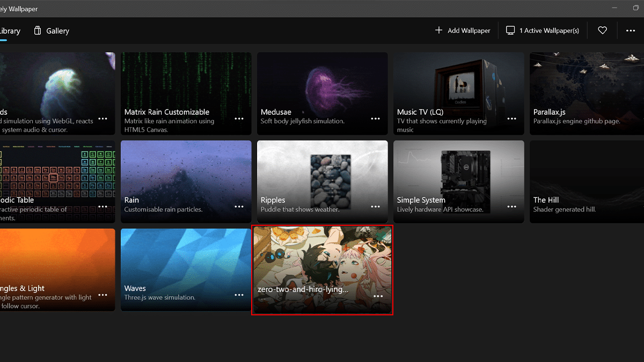Open the top-right three-dots overflow menu

point(631,31)
